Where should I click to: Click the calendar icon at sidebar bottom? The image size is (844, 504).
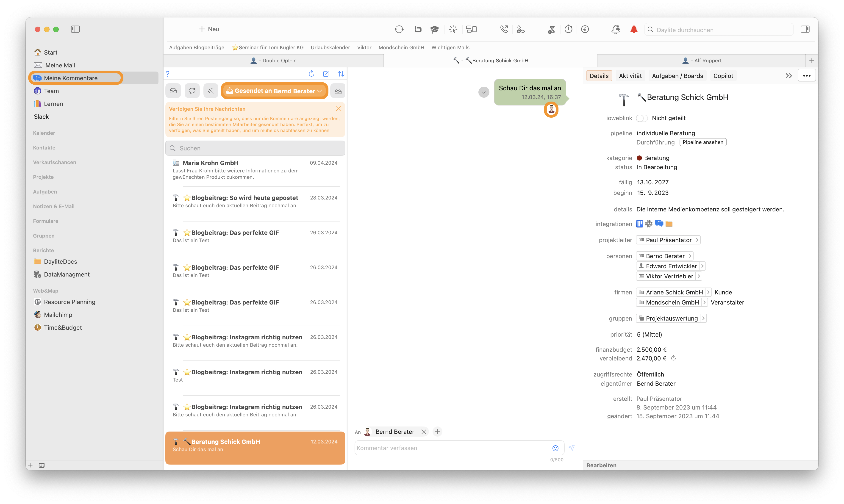[42, 465]
